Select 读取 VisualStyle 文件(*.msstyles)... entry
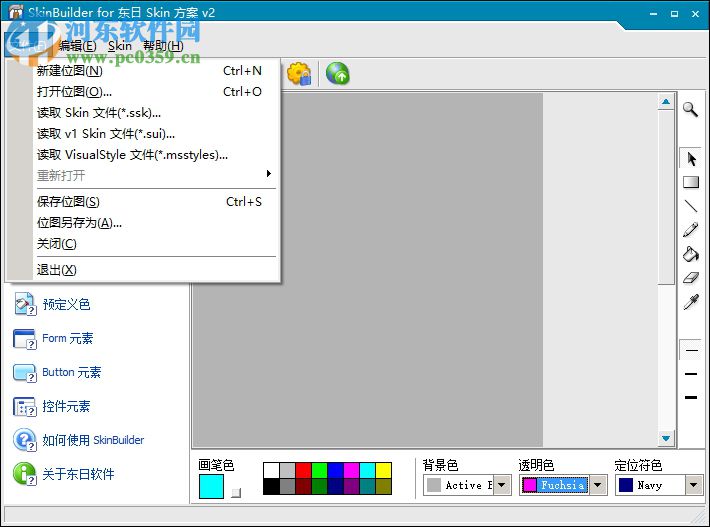710x527 pixels. tap(156, 155)
